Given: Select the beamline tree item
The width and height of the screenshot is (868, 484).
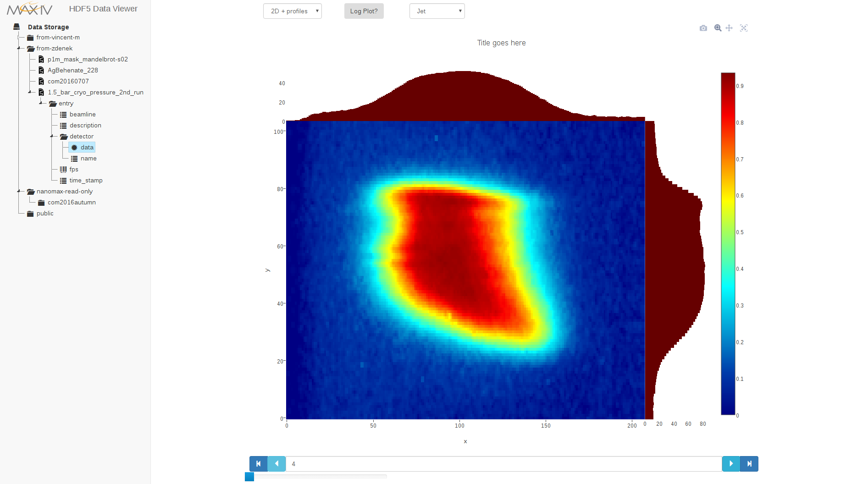Looking at the screenshot, I should 83,115.
